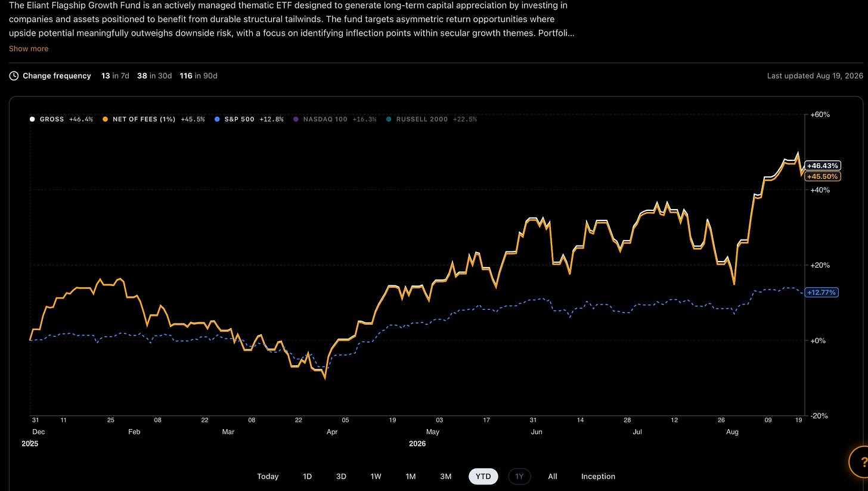
Task: Click the -20% y-axis label
Action: tap(820, 416)
